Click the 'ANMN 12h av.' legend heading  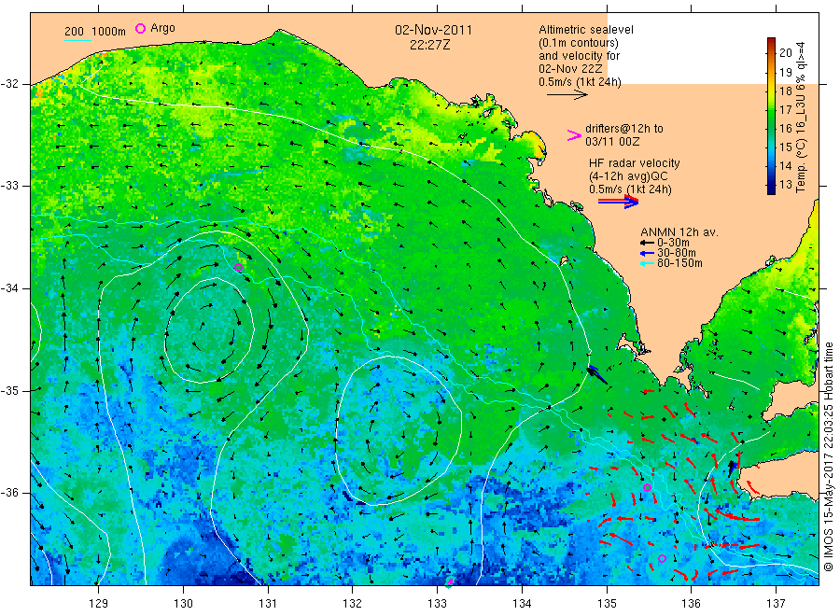(679, 232)
